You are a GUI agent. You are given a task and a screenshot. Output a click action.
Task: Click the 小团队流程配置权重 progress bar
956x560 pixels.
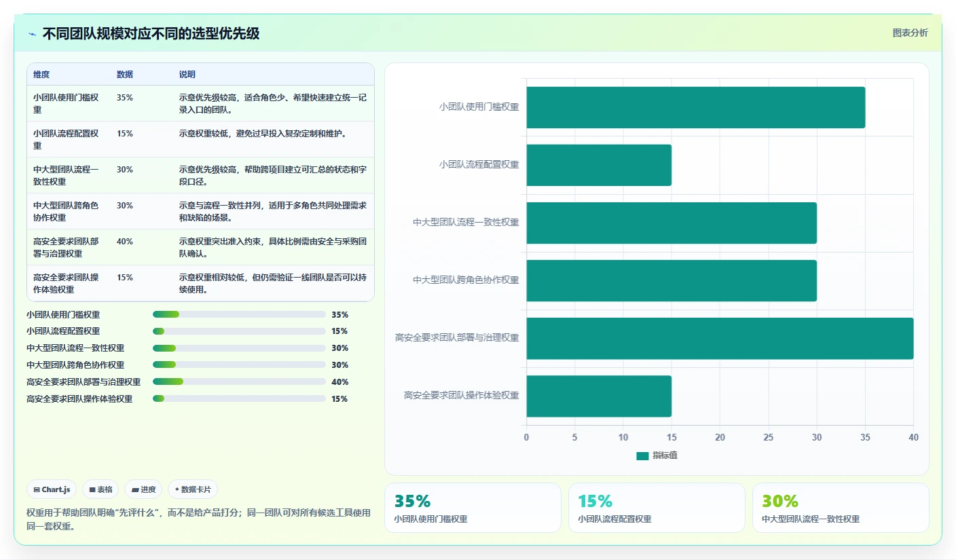click(x=239, y=331)
